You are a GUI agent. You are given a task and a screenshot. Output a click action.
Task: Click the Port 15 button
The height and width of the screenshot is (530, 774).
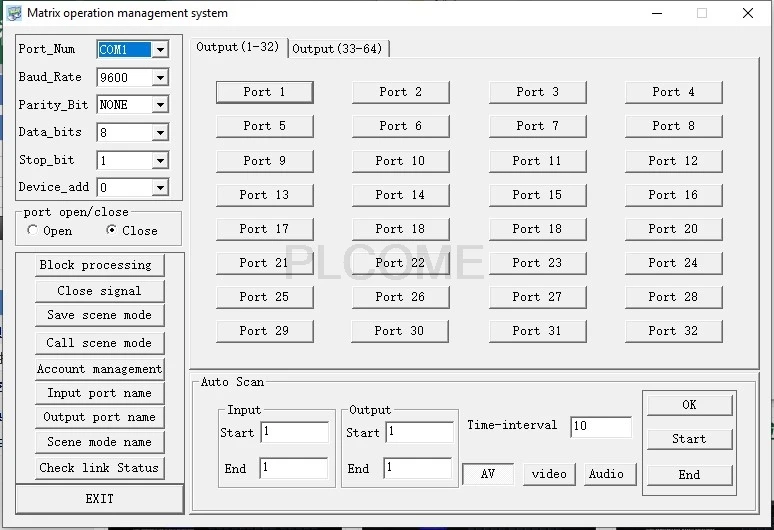[538, 195]
